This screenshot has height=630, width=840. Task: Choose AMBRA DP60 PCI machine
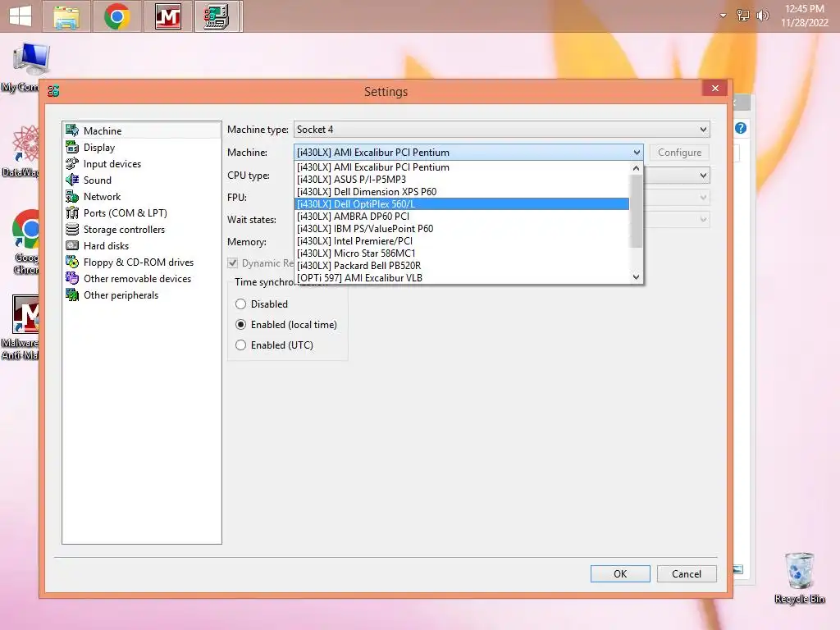pyautogui.click(x=462, y=217)
